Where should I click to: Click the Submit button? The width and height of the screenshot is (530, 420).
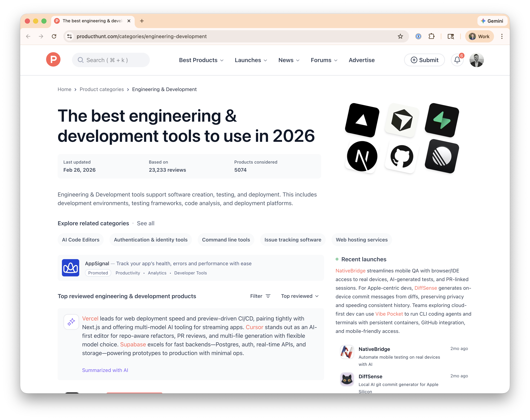click(424, 60)
